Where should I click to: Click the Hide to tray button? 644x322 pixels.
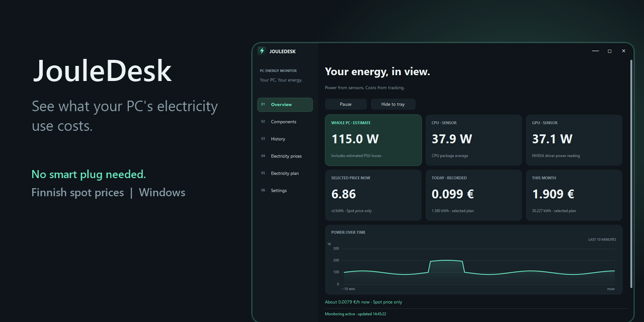pos(393,104)
